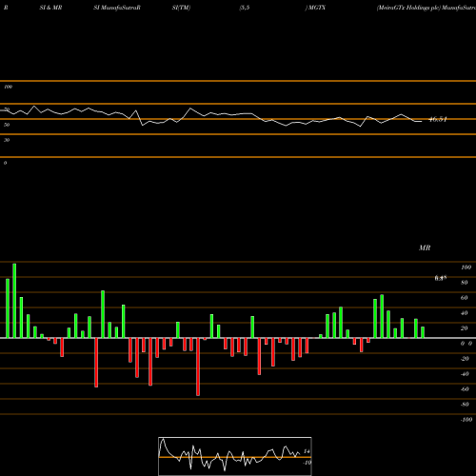Select the longest red MR histogram bar

(198, 367)
